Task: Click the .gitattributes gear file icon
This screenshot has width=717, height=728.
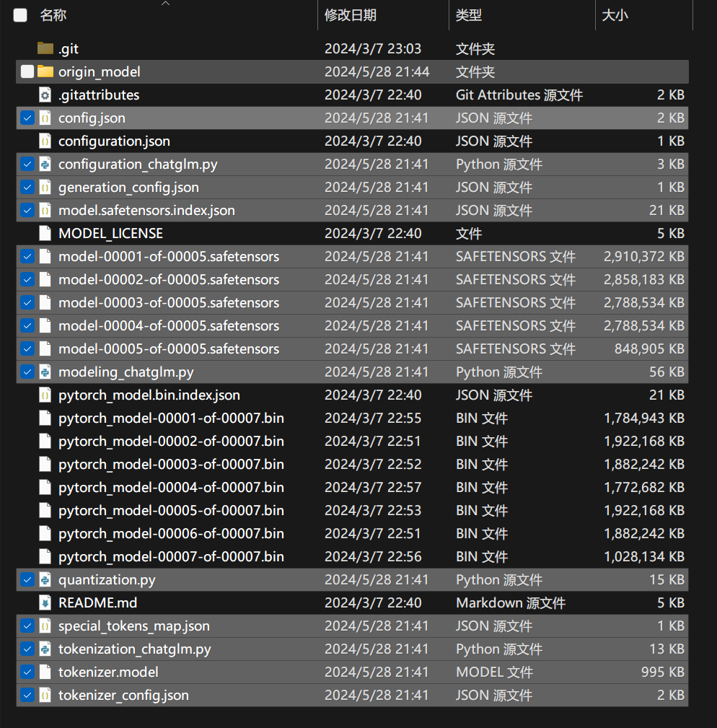Action: coord(45,95)
